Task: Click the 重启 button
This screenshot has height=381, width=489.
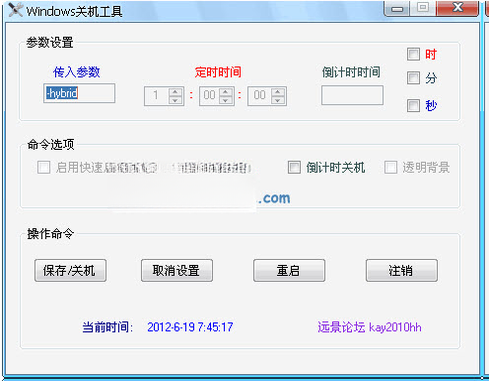Action: [x=289, y=270]
